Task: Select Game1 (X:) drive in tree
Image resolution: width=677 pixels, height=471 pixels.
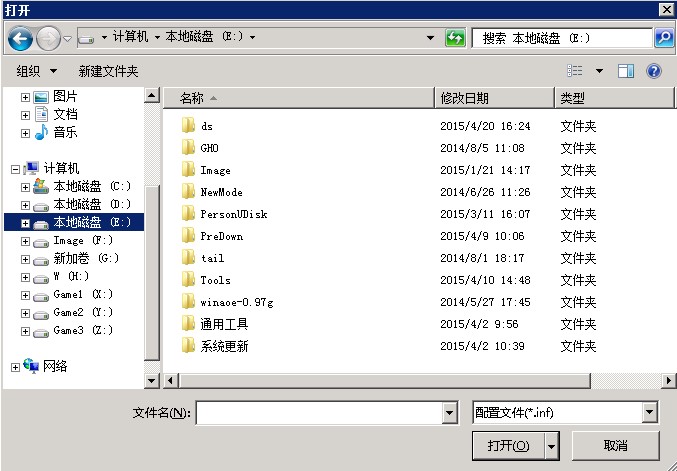Action: click(x=83, y=294)
